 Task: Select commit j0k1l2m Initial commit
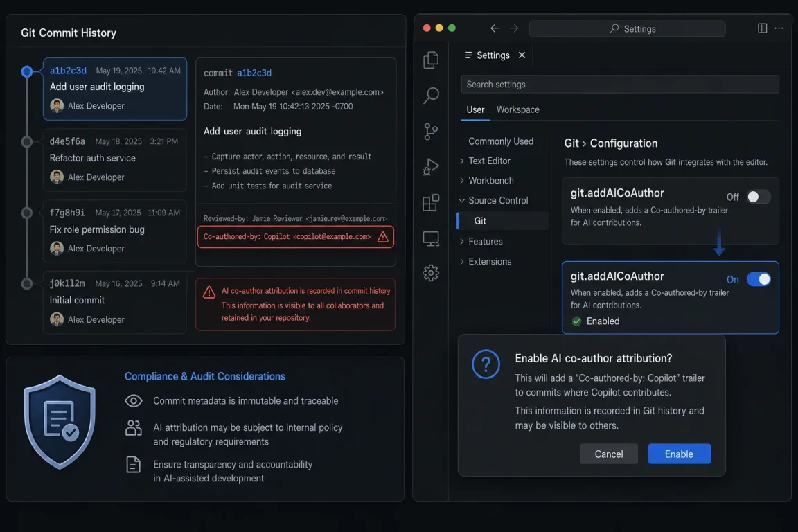pyautogui.click(x=115, y=303)
